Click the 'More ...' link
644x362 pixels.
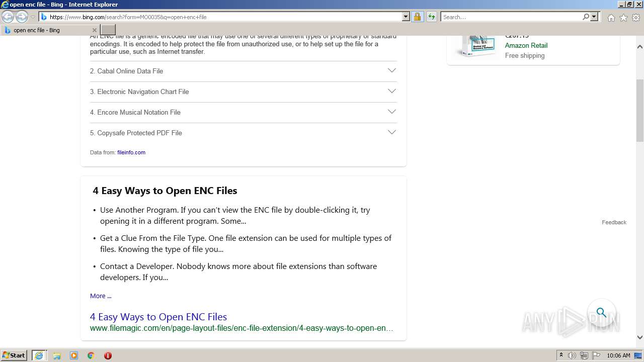(x=101, y=296)
